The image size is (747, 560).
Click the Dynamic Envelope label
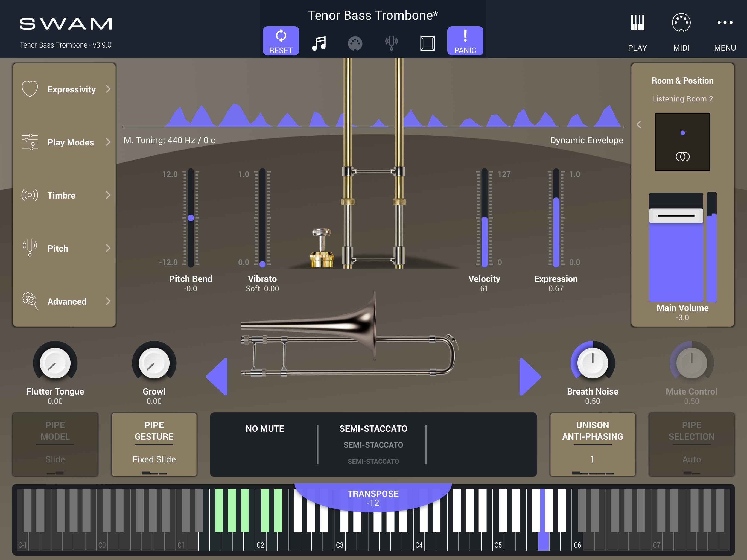point(586,140)
